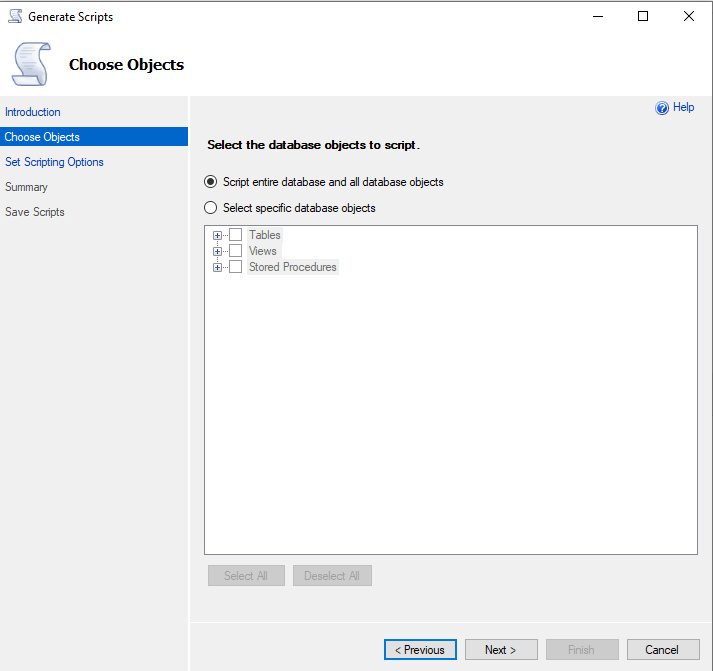Enable the Stored Procedures checkbox

click(x=236, y=267)
